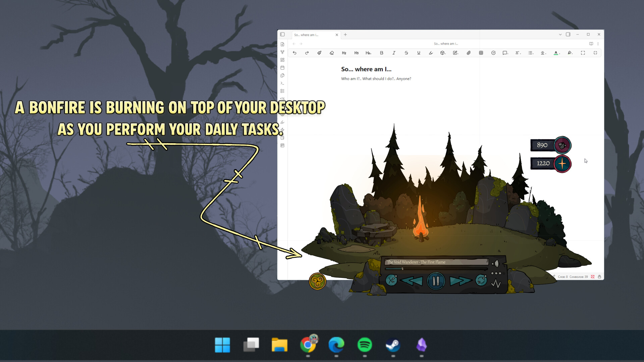
Task: Open a new tab with plus button
Action: click(345, 35)
